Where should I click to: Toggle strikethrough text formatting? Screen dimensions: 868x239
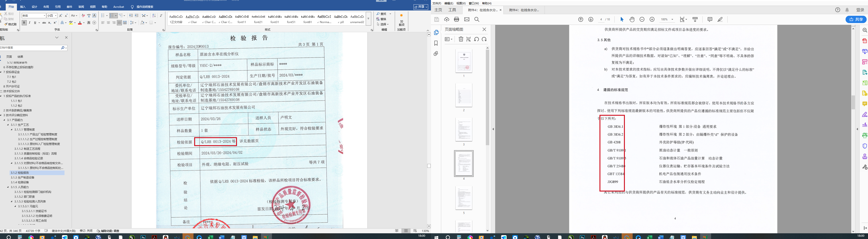[44, 23]
